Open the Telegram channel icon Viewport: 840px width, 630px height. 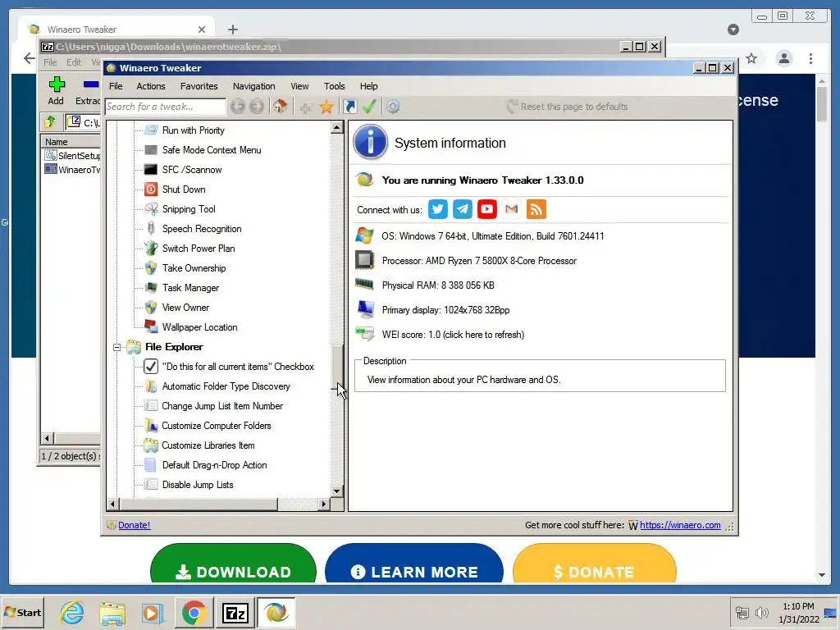pyautogui.click(x=463, y=209)
